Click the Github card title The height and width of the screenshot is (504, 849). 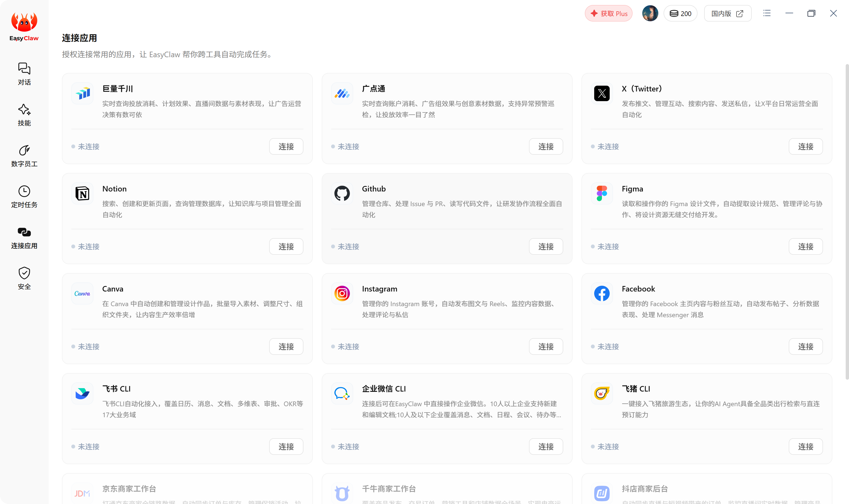(x=374, y=189)
